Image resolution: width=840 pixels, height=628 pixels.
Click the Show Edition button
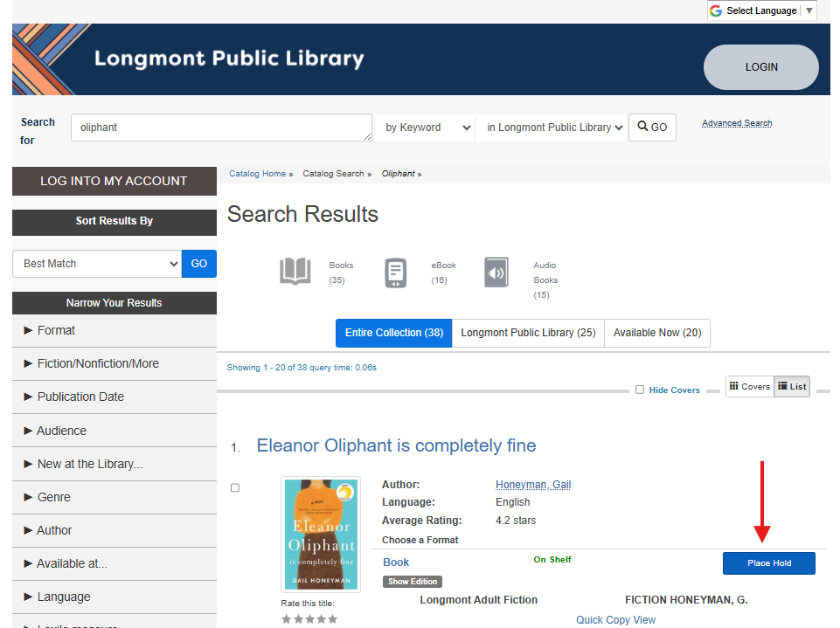(x=413, y=582)
